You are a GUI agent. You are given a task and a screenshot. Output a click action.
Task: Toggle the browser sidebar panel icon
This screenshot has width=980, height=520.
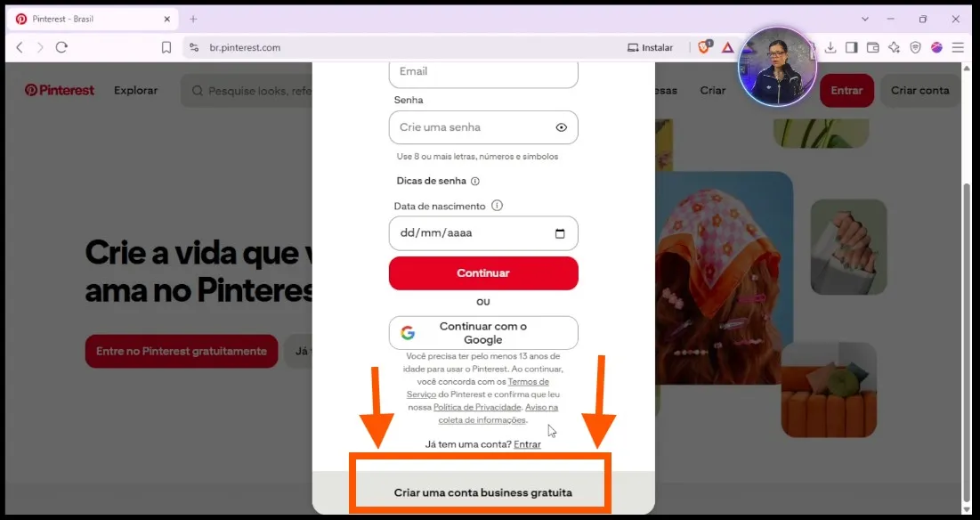[851, 47]
